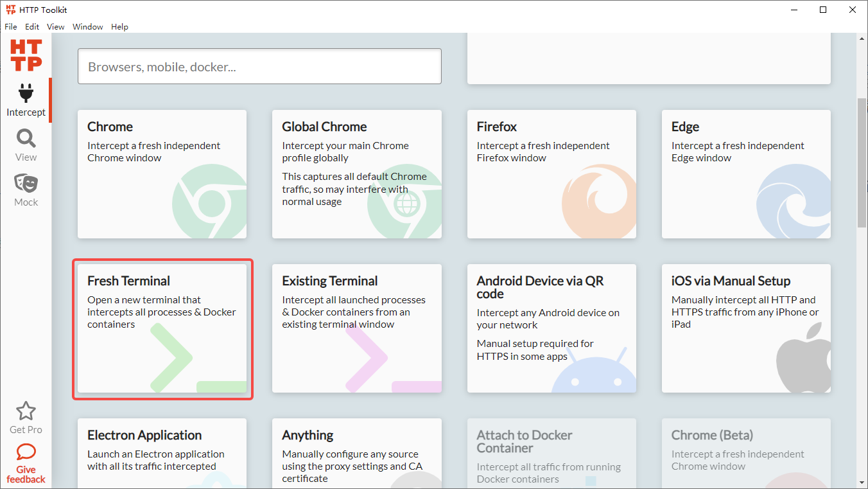Pick the Global Chrome card
Screen dimensions: 868x489
(x=356, y=174)
